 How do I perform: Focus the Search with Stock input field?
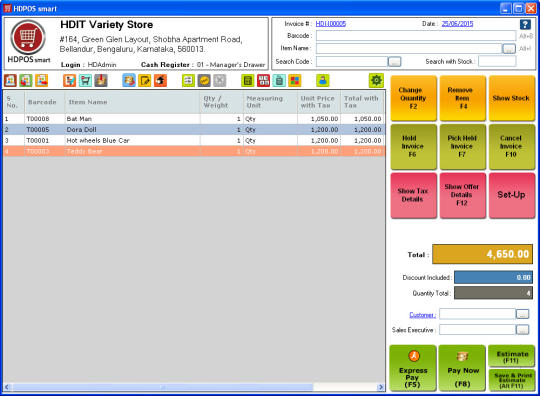click(497, 62)
